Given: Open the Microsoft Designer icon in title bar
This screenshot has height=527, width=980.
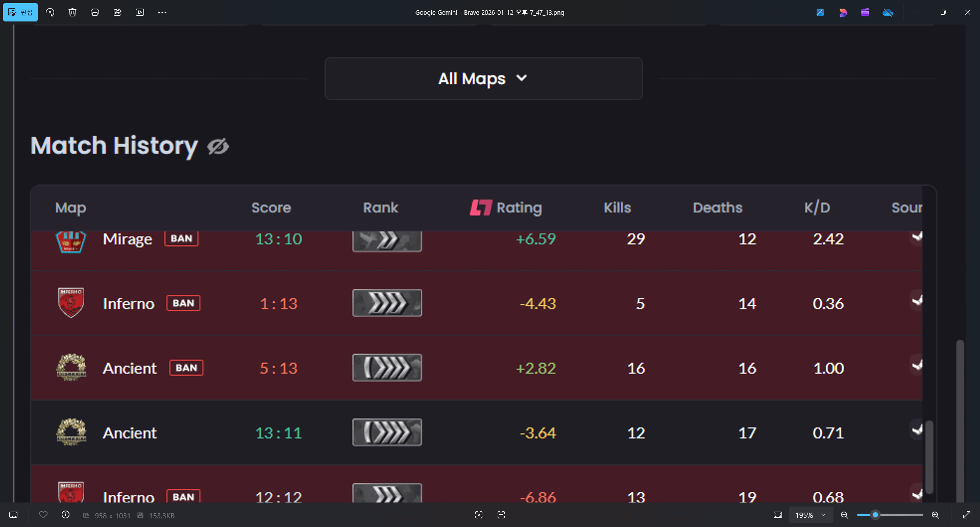Looking at the screenshot, I should [x=843, y=12].
